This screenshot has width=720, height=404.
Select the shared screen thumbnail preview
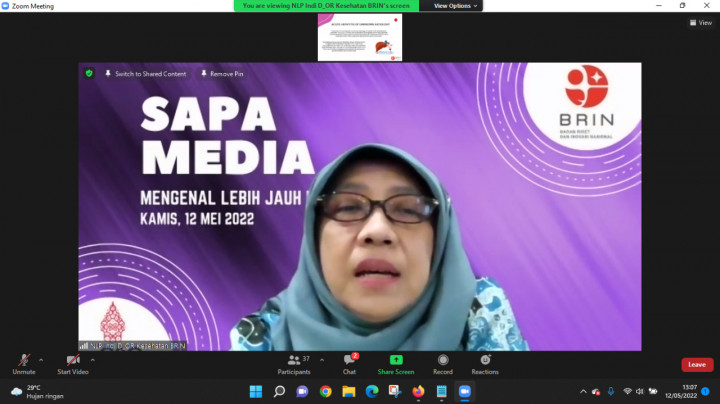pos(360,37)
